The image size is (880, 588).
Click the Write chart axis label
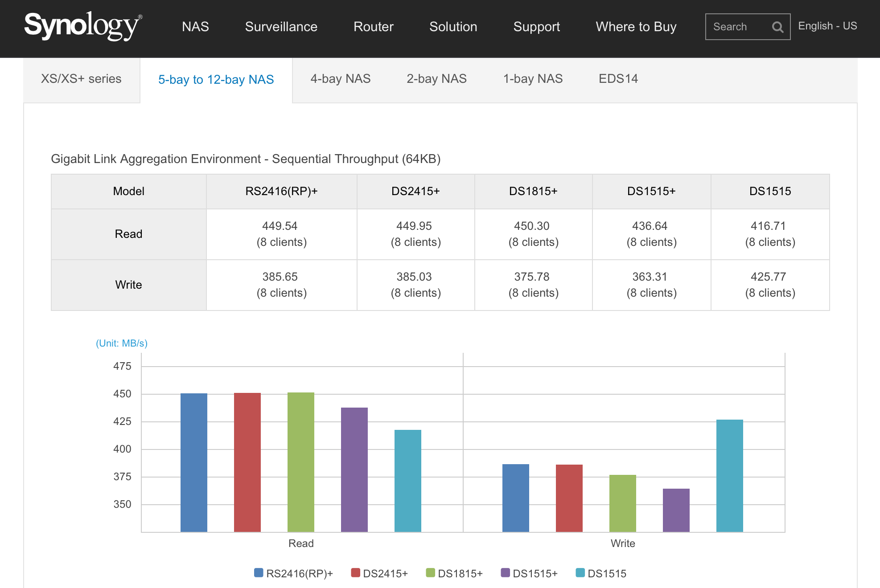(x=623, y=543)
